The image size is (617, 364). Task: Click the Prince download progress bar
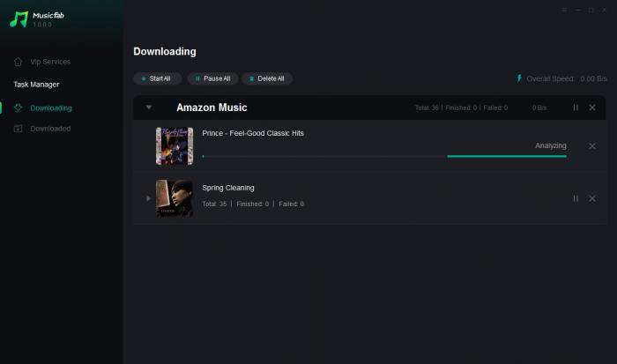pos(384,156)
